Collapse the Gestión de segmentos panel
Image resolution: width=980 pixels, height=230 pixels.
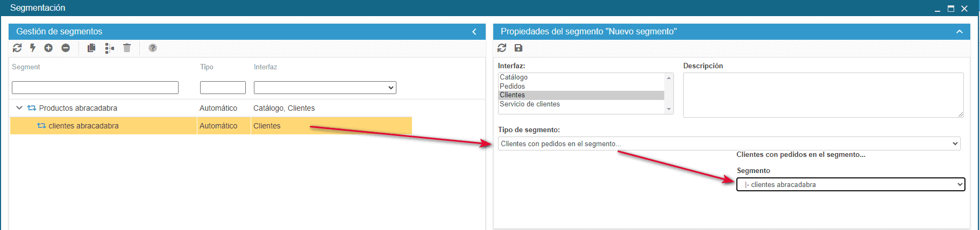[x=474, y=32]
